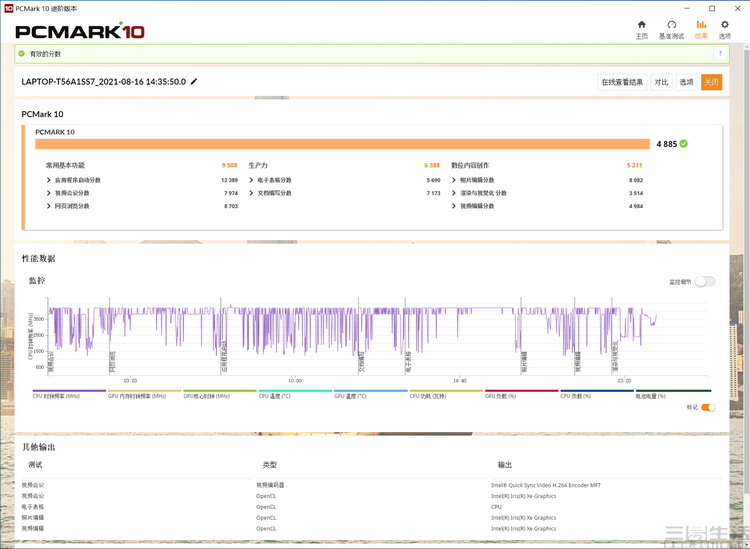Click the 生产力 score 6 388
The image size is (750, 549).
pyautogui.click(x=432, y=165)
